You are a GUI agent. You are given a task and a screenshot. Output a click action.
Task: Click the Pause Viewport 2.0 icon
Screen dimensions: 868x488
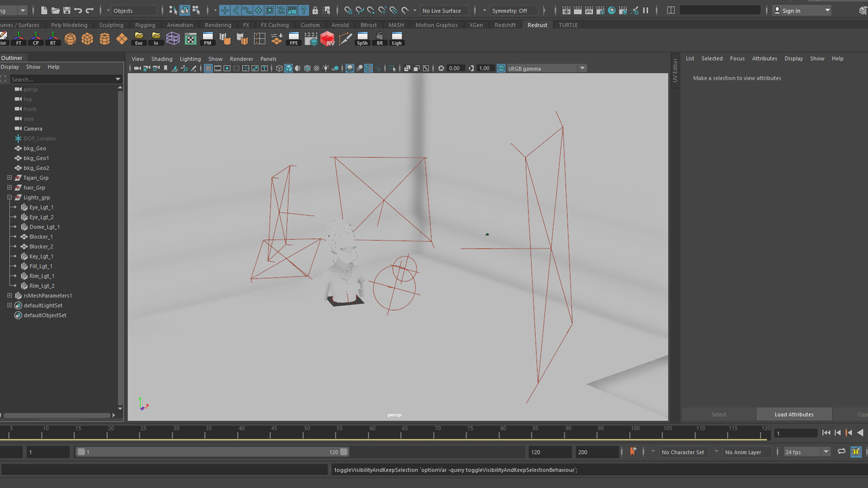[646, 10]
